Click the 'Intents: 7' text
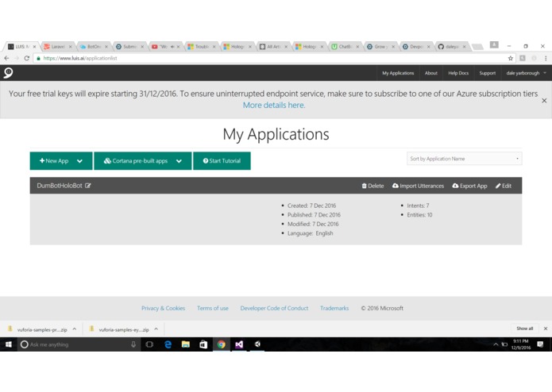 418,206
